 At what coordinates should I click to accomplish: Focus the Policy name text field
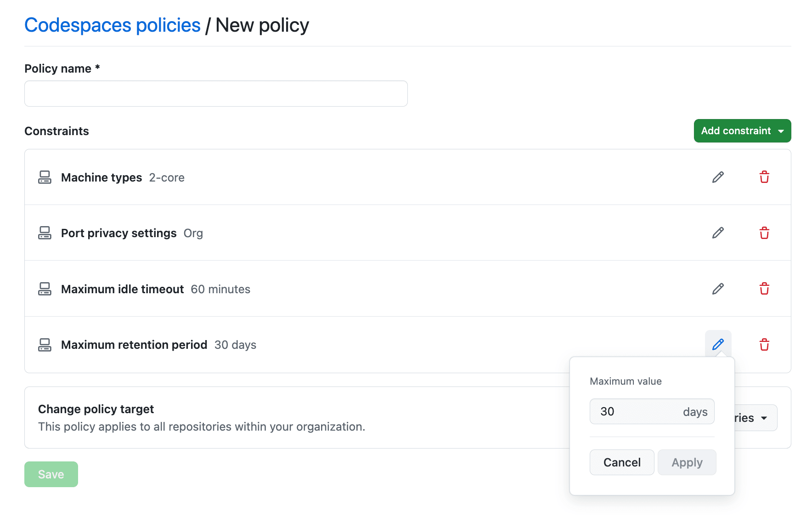tap(216, 94)
